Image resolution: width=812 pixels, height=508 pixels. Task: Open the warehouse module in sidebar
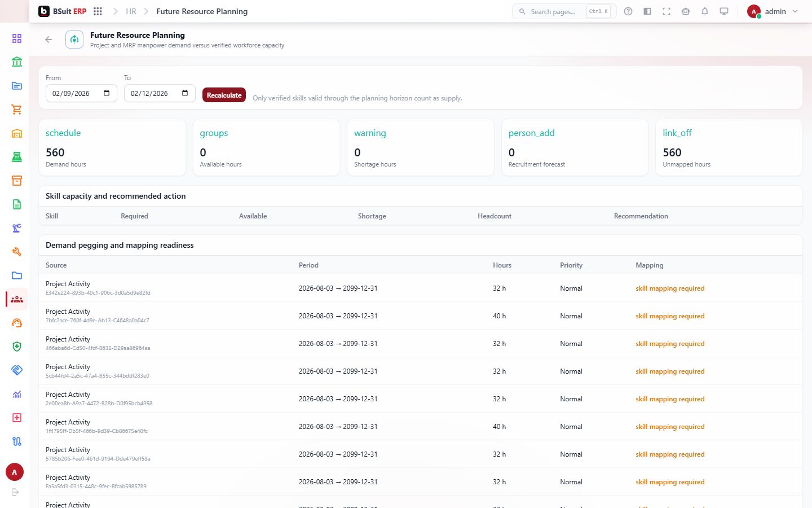click(x=17, y=133)
